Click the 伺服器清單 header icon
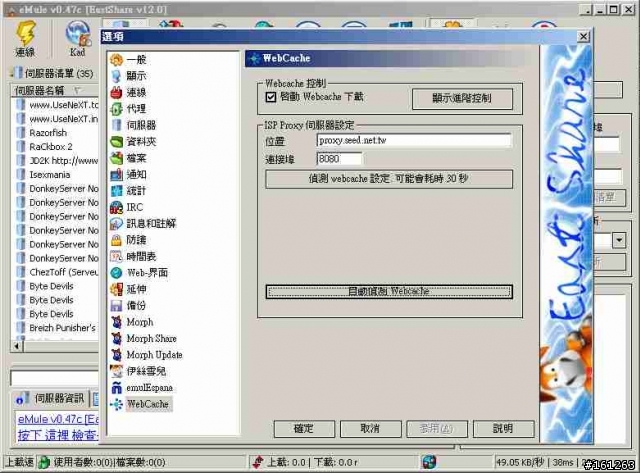640x473 pixels. coord(17,73)
